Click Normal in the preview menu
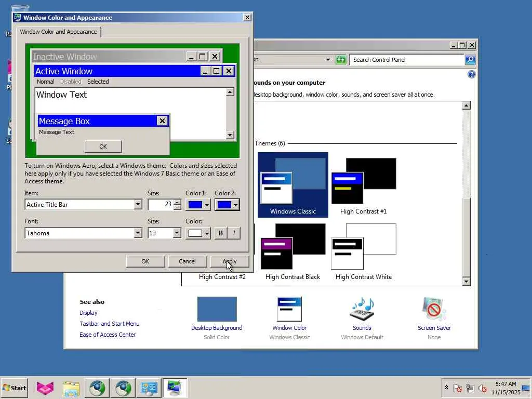Viewport: 532px width, 399px height. point(46,82)
